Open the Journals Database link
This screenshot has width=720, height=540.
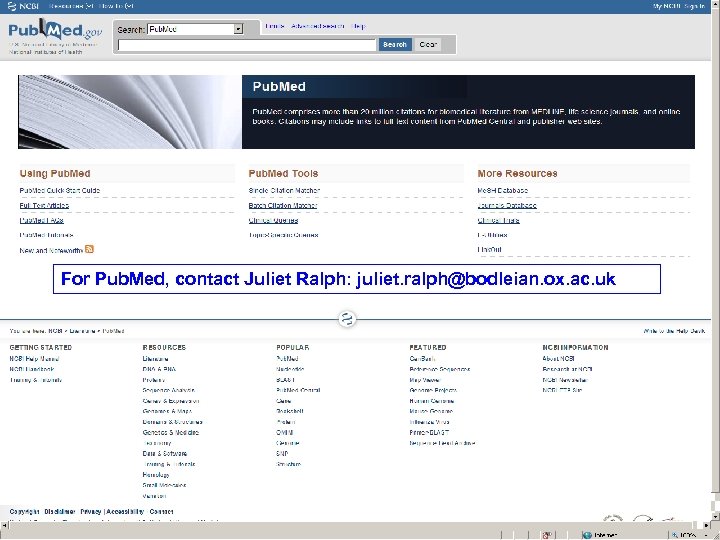click(507, 205)
